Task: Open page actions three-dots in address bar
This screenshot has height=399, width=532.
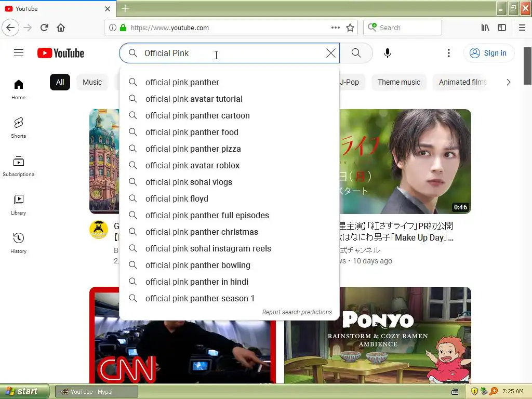Action: coord(335,28)
